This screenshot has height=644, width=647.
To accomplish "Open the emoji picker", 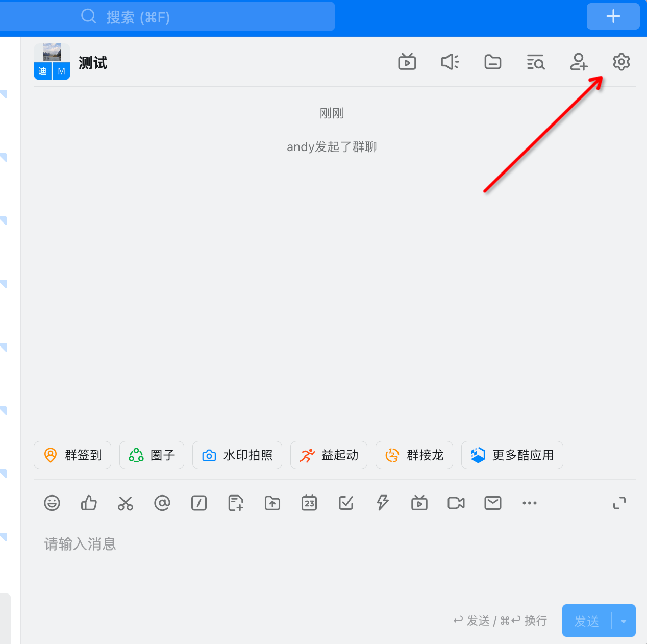I will [52, 503].
